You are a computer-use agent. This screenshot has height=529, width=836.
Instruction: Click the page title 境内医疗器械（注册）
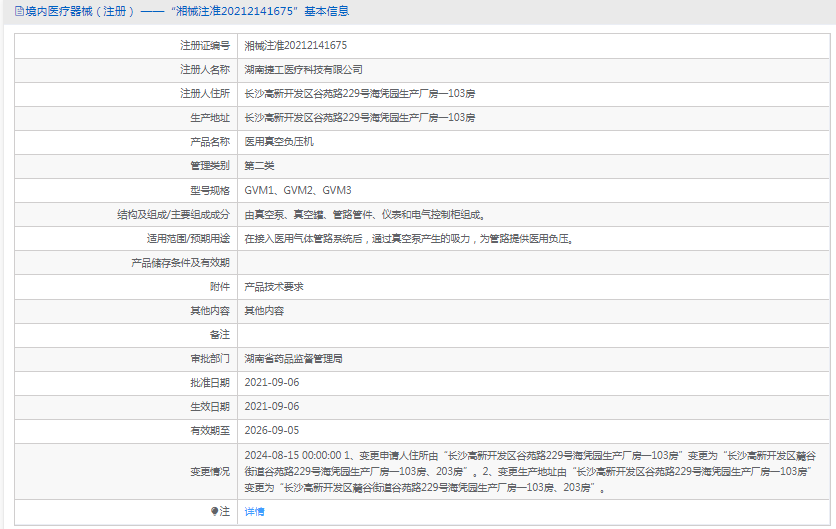coord(80,11)
